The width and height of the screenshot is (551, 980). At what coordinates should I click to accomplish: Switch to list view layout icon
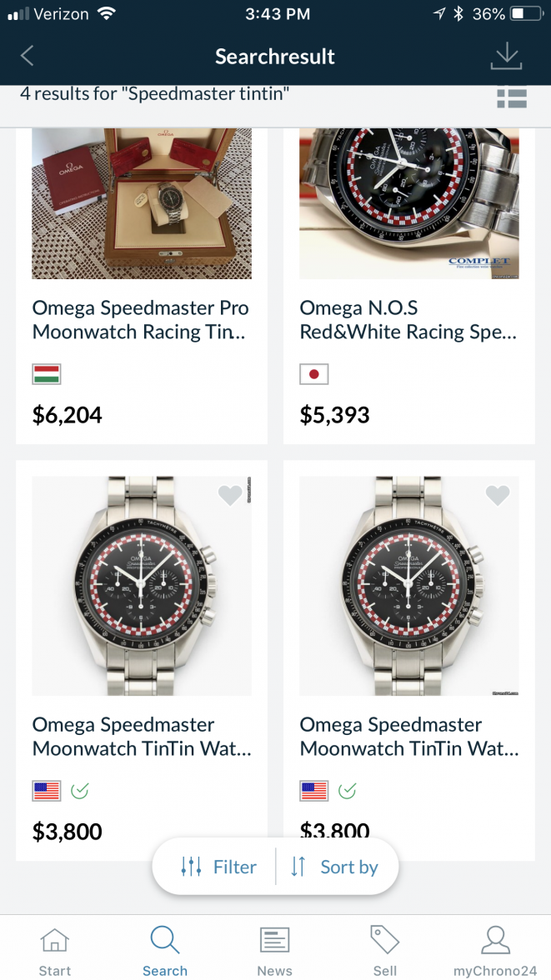[x=511, y=98]
